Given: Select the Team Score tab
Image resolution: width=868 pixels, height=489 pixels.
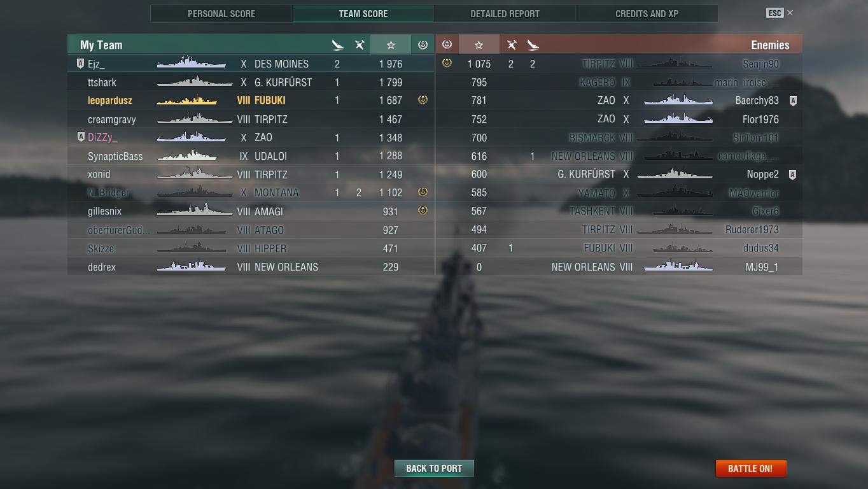Looking at the screenshot, I should pos(363,13).
